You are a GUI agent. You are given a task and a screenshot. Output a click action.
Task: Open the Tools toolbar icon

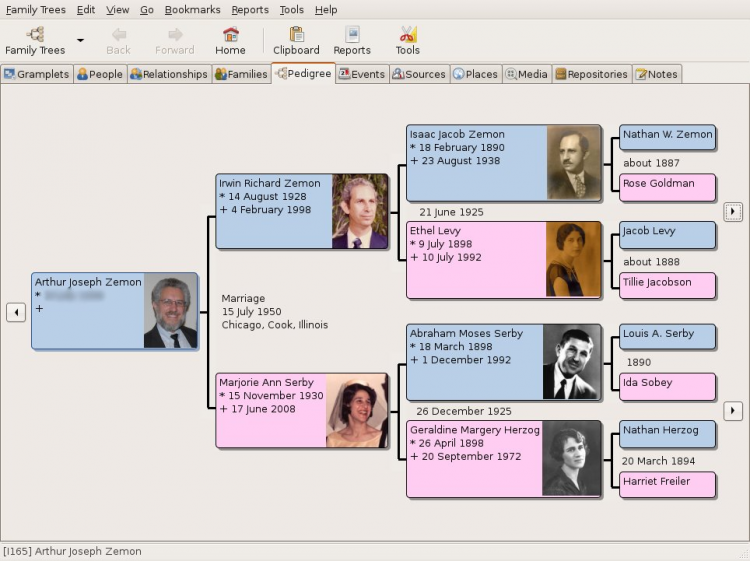(407, 41)
